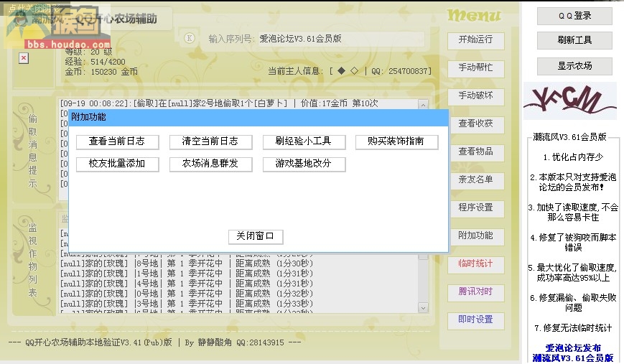Select the crop row for 8号地

(x=186, y=263)
